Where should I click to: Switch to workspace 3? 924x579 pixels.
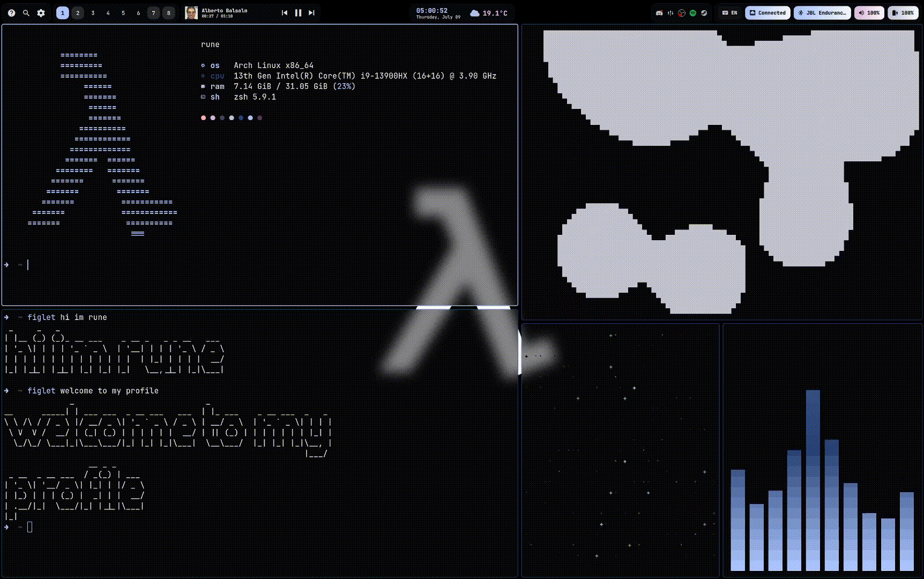(x=93, y=13)
